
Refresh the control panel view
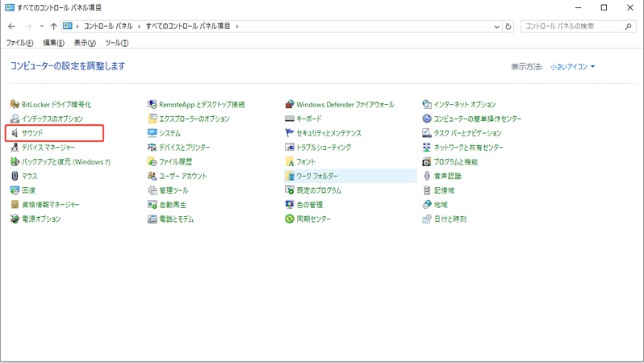[508, 27]
